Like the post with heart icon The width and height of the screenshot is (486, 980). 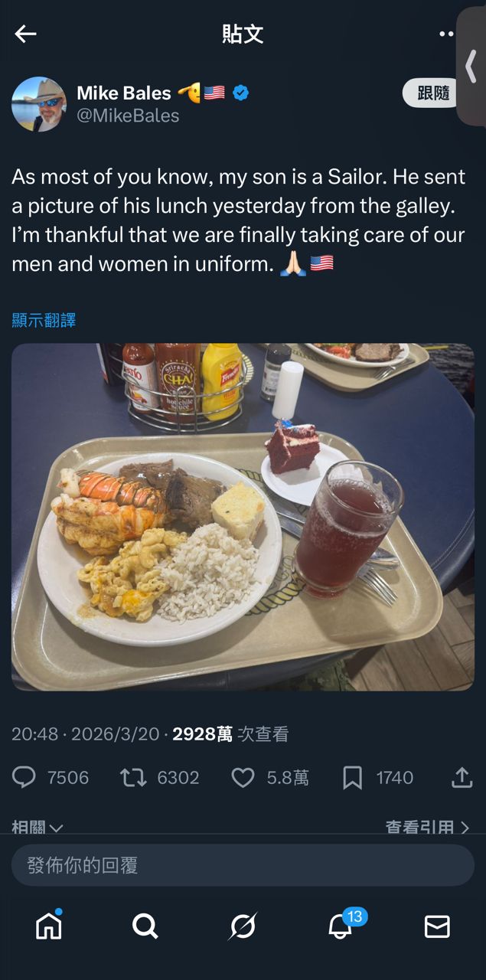tap(243, 778)
